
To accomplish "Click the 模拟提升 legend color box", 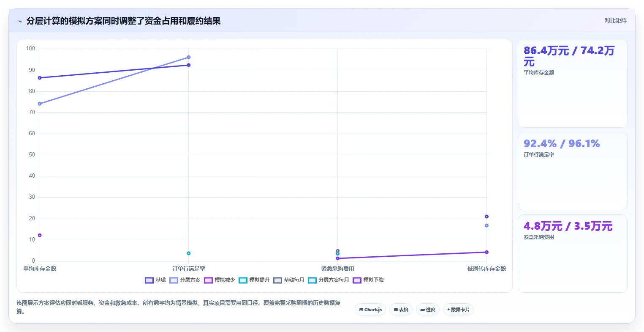I will (243, 280).
